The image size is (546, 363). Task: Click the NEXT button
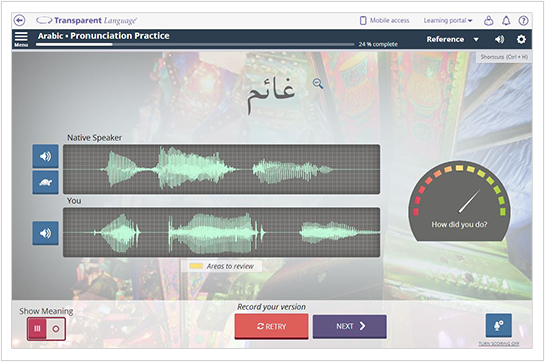[350, 326]
